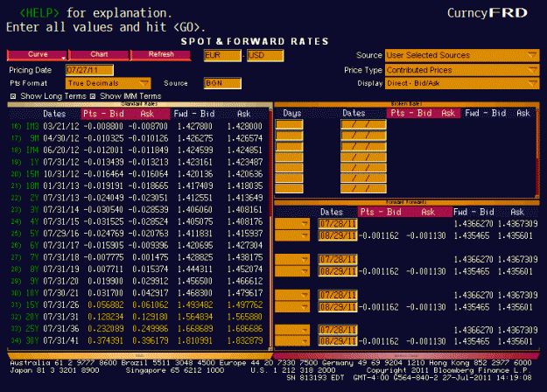Select row 30) 10Y dated 07/30/21
The height and width of the screenshot is (392, 547).
(138, 293)
